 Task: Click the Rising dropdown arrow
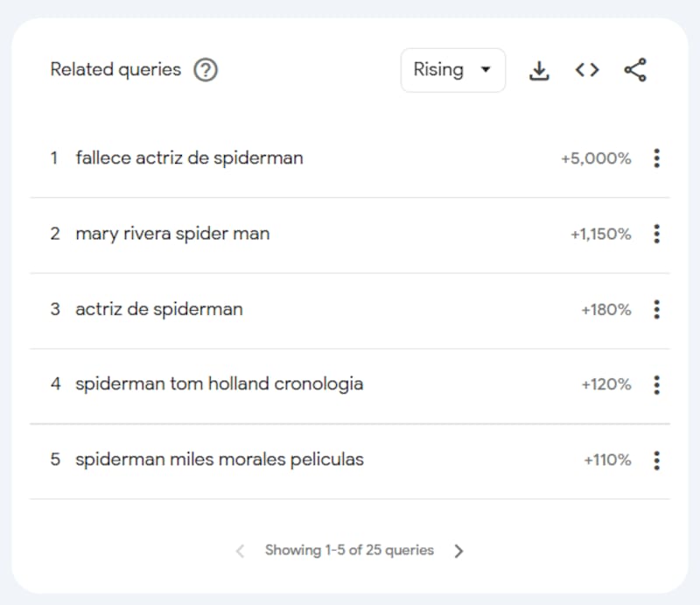point(486,70)
